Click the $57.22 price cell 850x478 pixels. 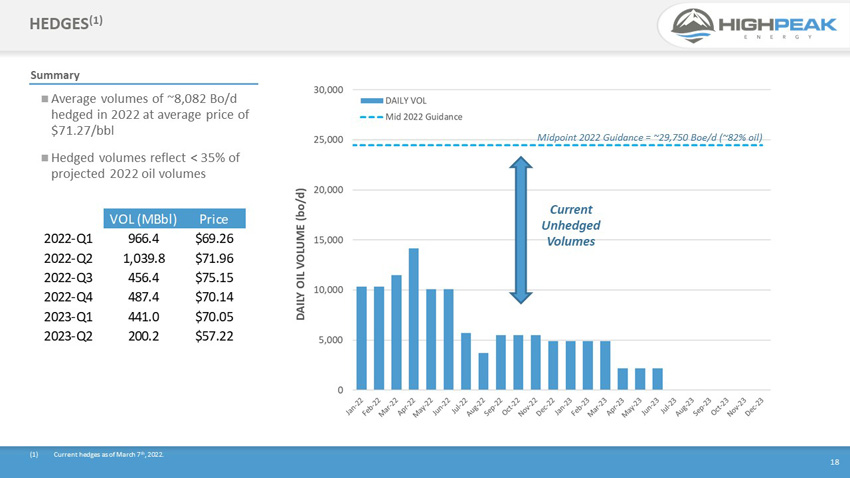[214, 336]
